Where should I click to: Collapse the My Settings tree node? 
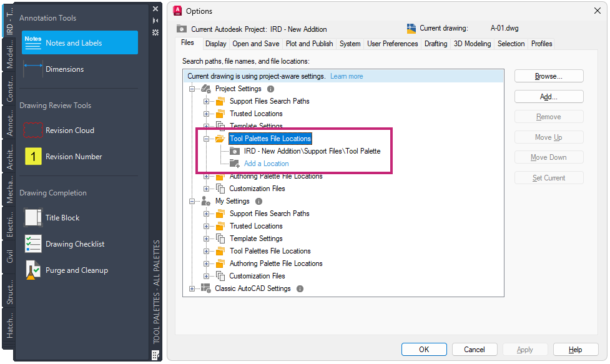click(192, 202)
